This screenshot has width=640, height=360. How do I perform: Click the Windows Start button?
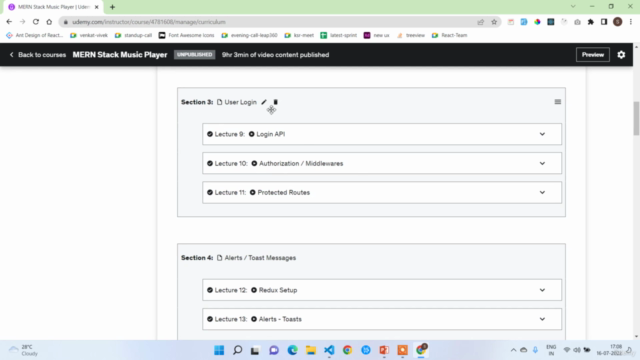pyautogui.click(x=219, y=350)
